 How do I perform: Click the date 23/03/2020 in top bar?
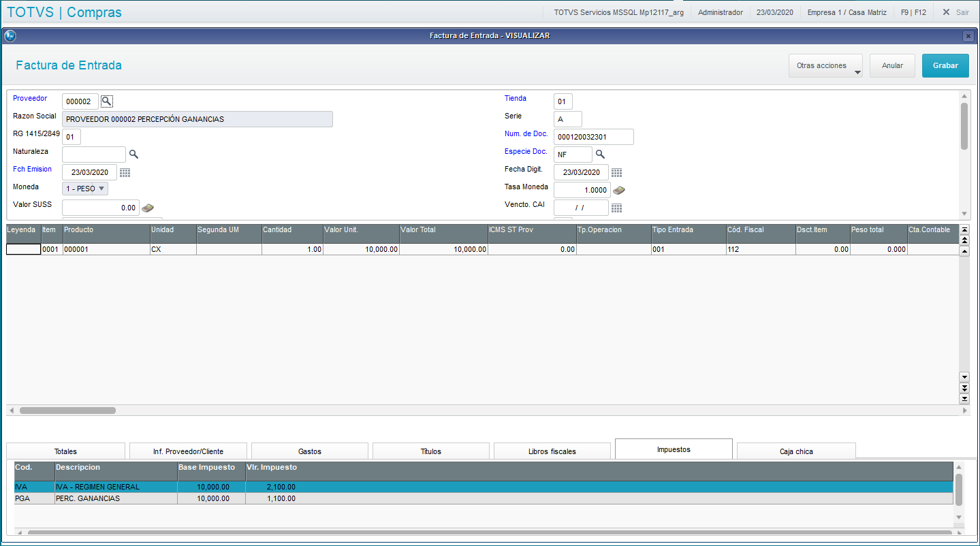tap(774, 12)
